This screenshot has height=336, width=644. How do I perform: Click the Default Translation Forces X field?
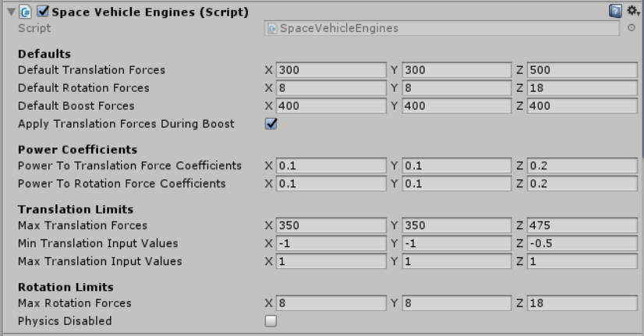click(x=331, y=70)
